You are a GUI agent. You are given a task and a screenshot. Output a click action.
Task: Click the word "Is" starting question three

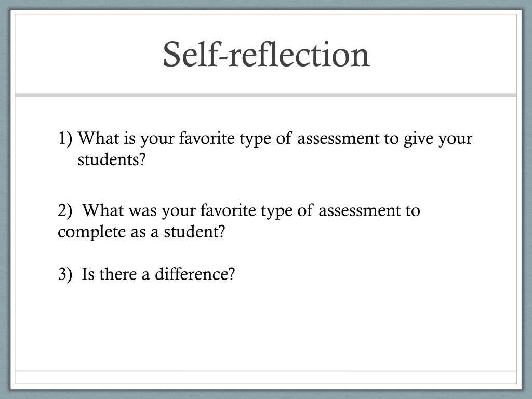88,274
